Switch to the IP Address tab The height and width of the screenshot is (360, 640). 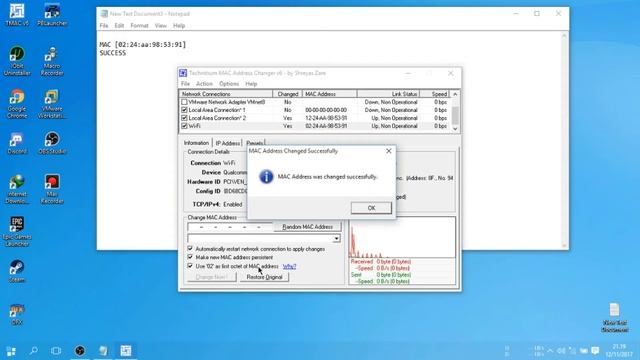(x=227, y=143)
